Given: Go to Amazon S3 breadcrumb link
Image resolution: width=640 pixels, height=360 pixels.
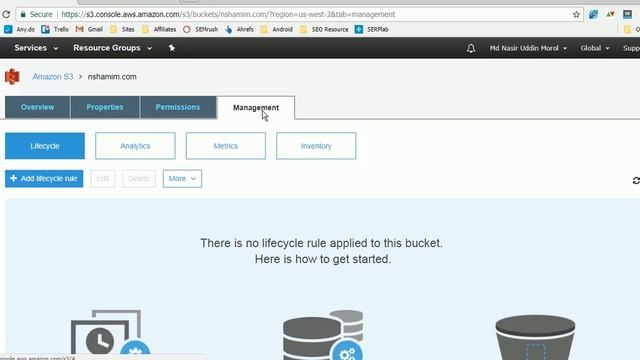Looking at the screenshot, I should tap(53, 77).
